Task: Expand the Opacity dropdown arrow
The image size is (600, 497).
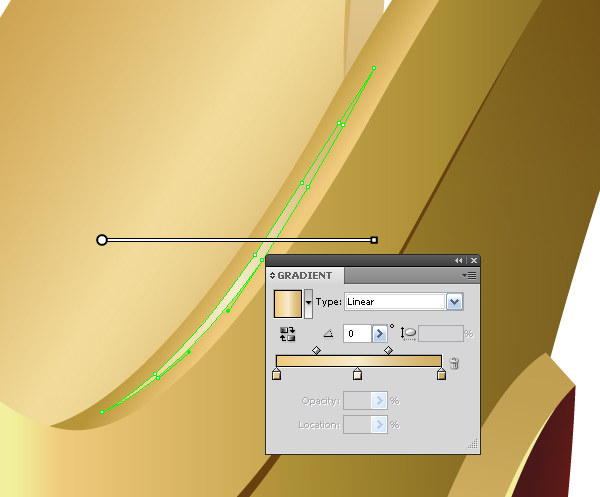Action: 379,401
